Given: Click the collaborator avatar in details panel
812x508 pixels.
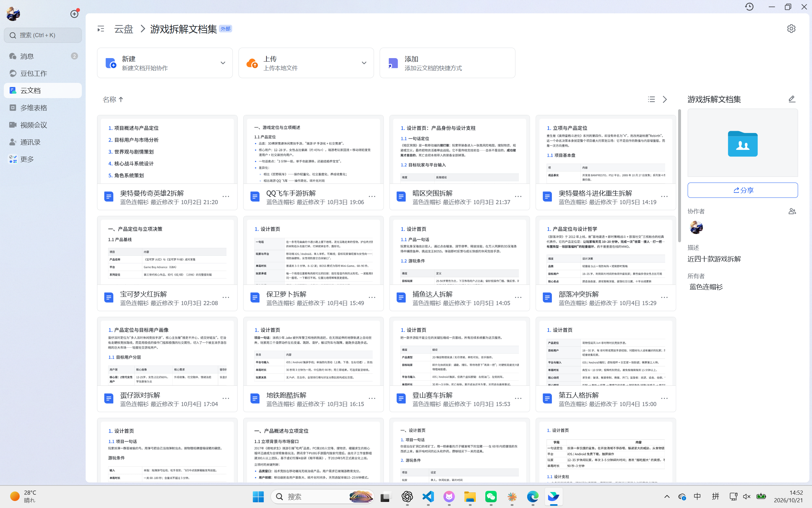Looking at the screenshot, I should pyautogui.click(x=696, y=227).
